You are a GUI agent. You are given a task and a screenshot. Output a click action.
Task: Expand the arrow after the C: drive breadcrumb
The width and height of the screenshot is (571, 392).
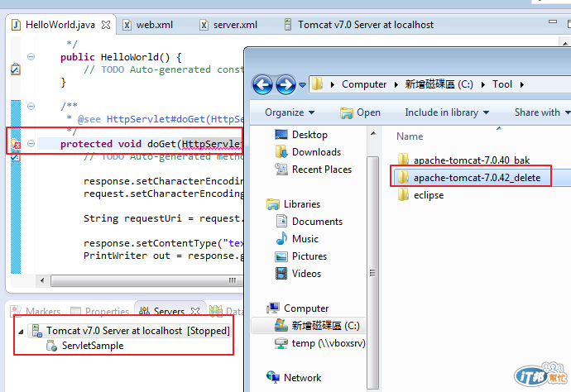tap(483, 85)
